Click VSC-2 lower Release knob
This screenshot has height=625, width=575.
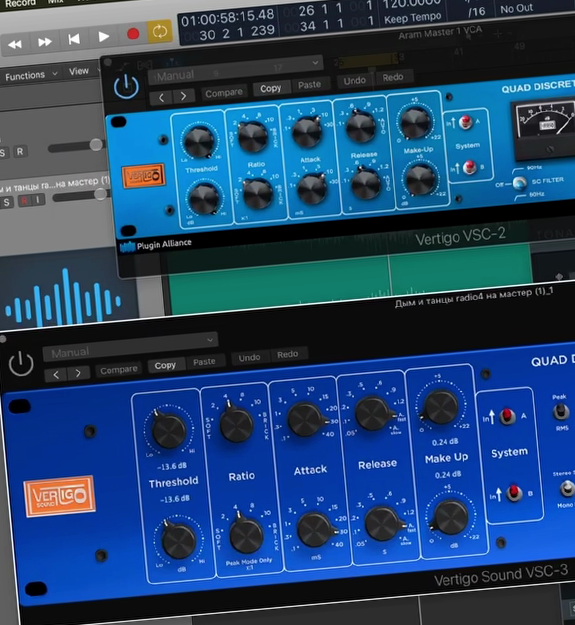coord(366,184)
